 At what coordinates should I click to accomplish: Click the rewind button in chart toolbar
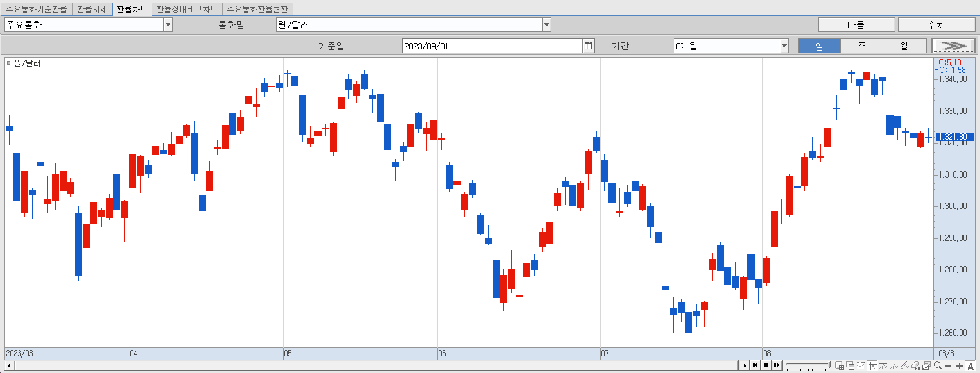pos(755,365)
